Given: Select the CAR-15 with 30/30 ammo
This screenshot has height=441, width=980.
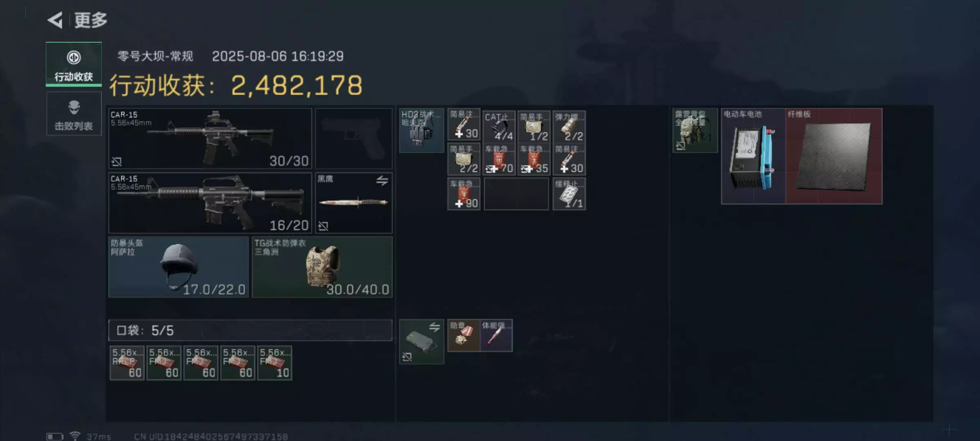Looking at the screenshot, I should click(x=210, y=138).
